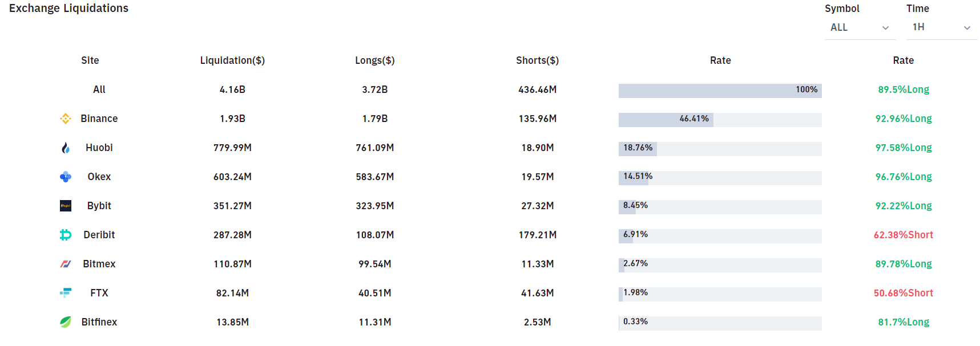Click the Shorts($) column header
The width and height of the screenshot is (980, 346).
coord(537,60)
